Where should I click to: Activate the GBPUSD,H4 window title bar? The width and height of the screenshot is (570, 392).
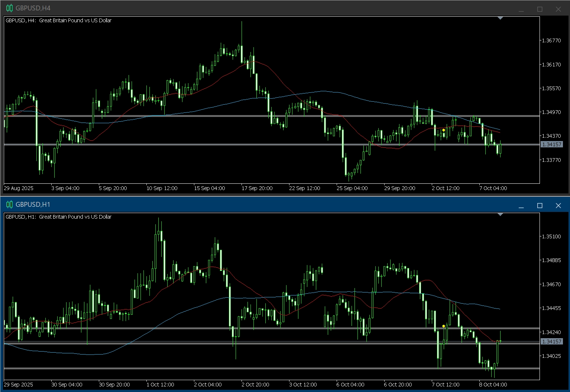click(260, 8)
